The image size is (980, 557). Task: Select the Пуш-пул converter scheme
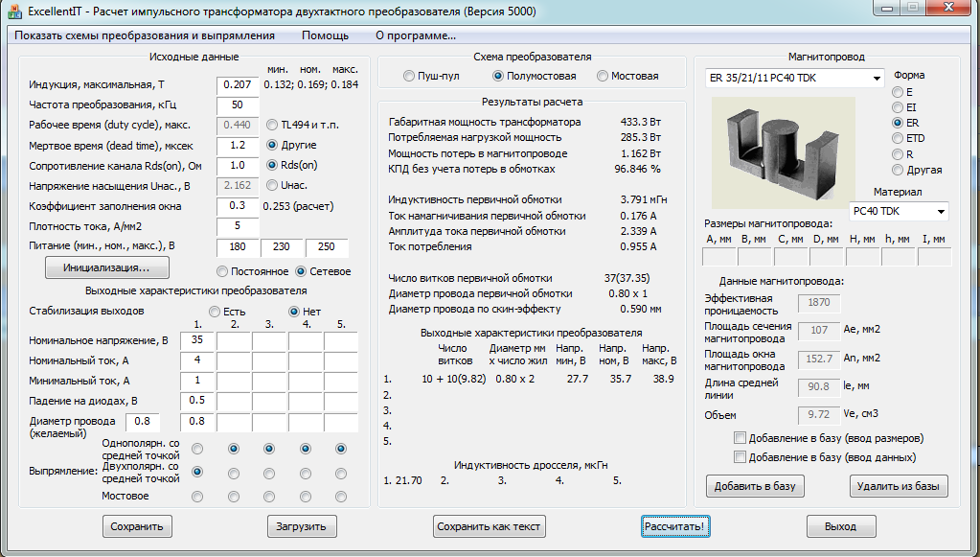(410, 76)
